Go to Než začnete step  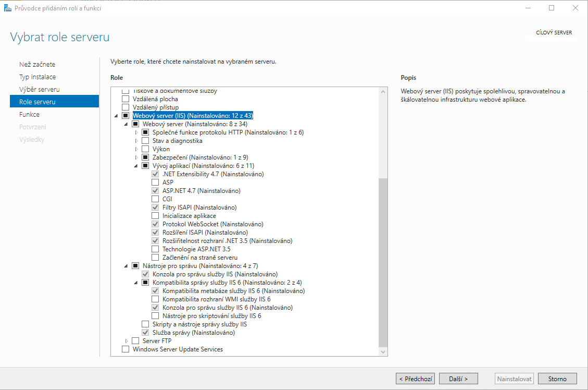pyautogui.click(x=37, y=65)
